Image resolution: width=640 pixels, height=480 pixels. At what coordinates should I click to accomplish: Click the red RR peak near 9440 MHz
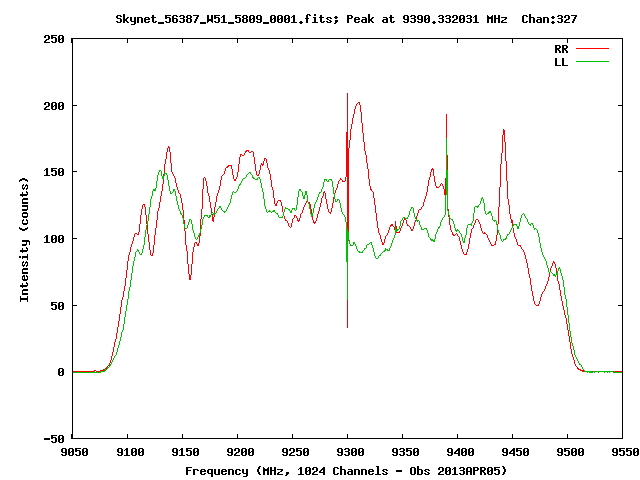[x=504, y=131]
